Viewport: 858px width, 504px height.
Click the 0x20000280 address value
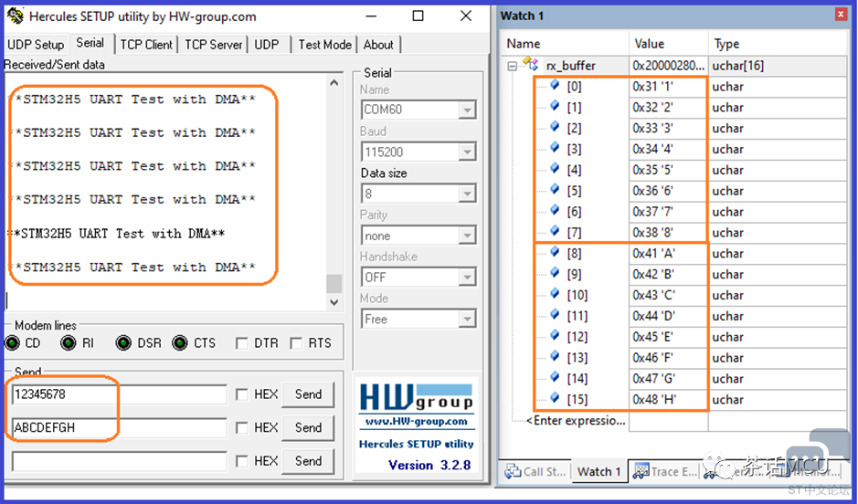click(668, 66)
